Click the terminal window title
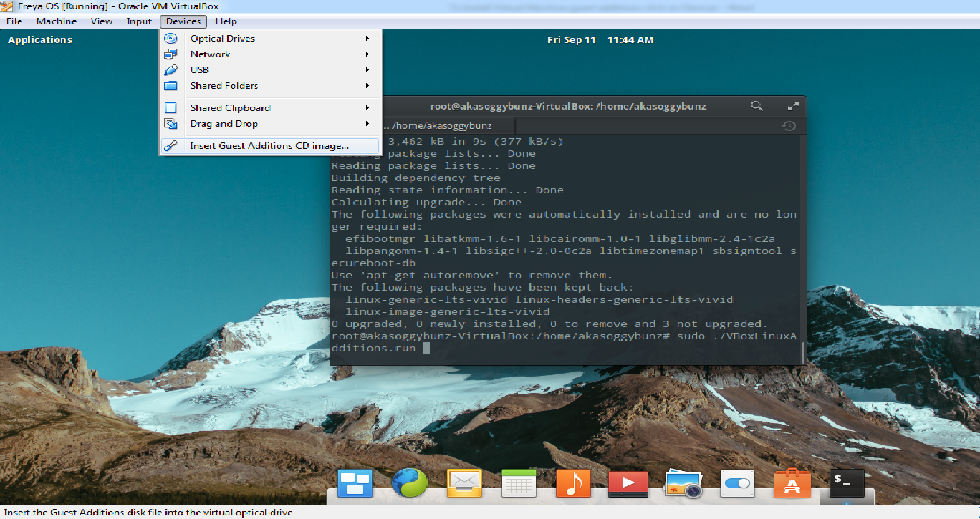The image size is (980, 519). point(568,106)
